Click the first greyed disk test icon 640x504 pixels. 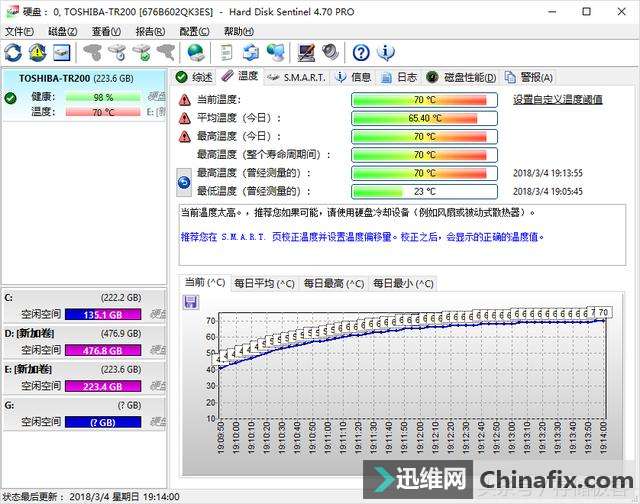click(x=93, y=53)
